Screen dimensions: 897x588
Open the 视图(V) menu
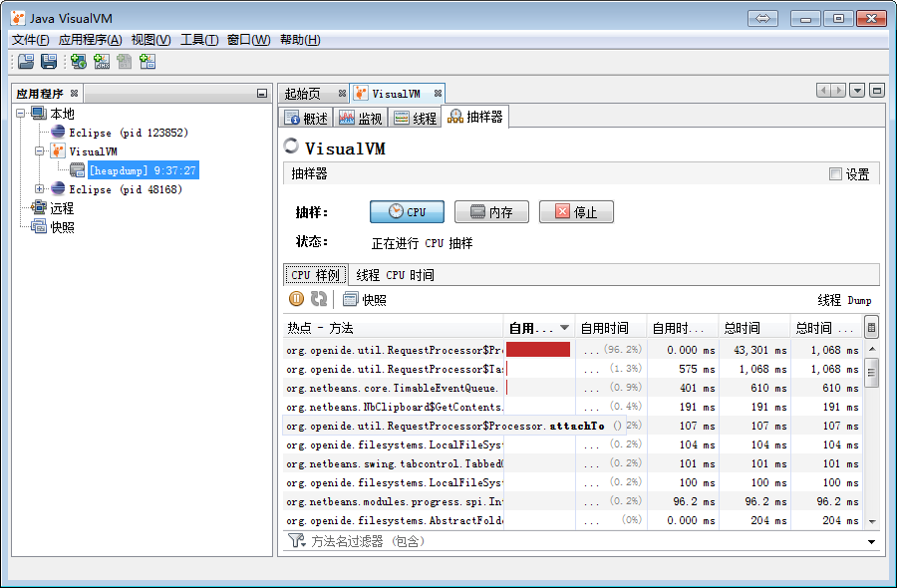(x=151, y=40)
